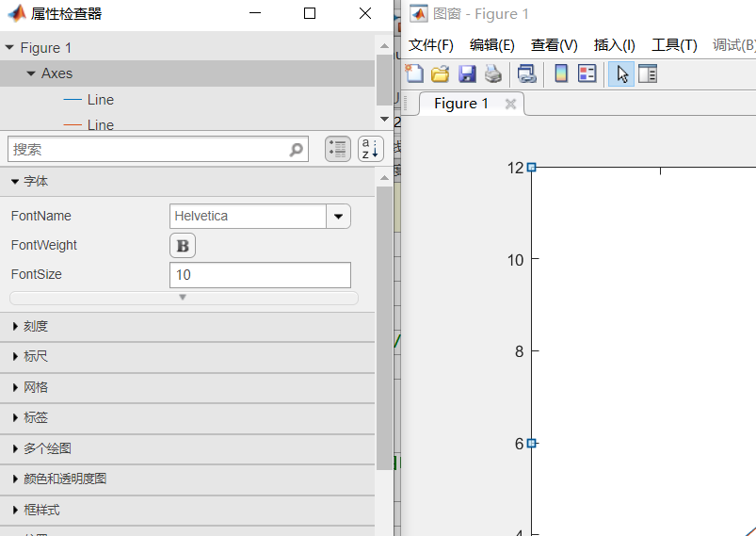The width and height of the screenshot is (756, 536).
Task: Click y-axis tick label 10
Action: (x=515, y=261)
